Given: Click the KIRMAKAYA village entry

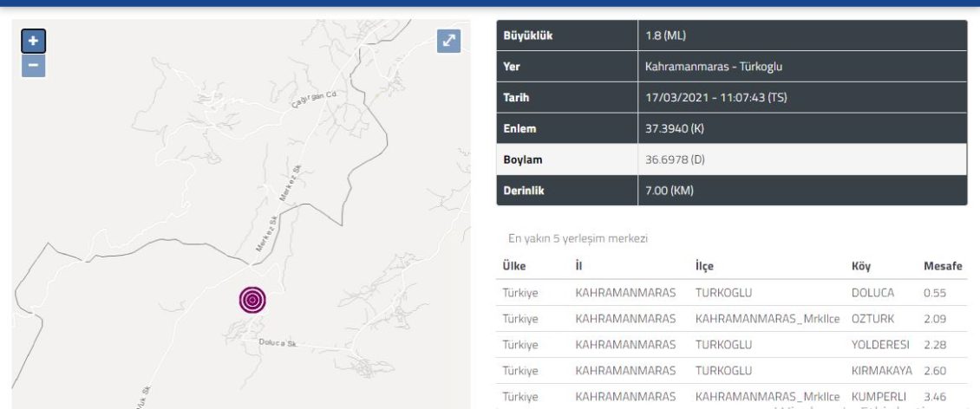Looking at the screenshot, I should pos(881,371).
